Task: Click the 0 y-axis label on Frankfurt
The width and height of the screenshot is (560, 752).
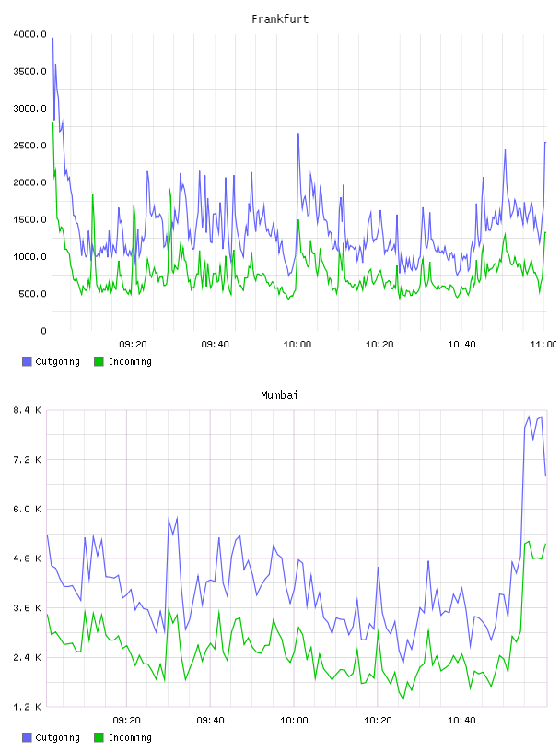Action: click(43, 331)
